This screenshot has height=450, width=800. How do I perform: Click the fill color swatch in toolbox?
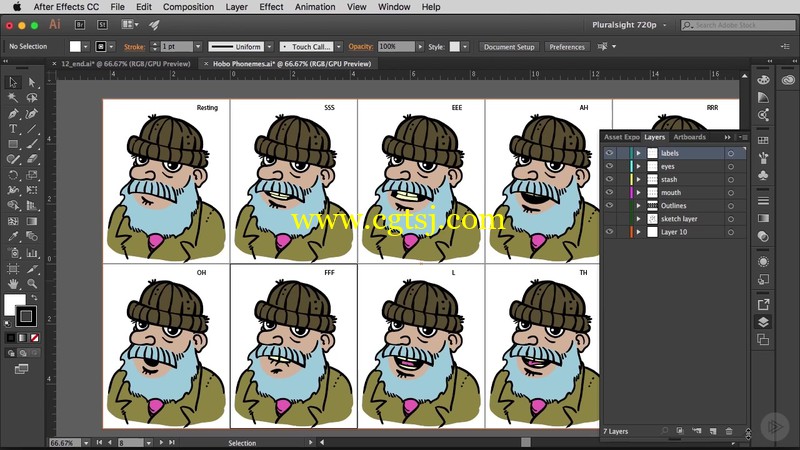pyautogui.click(x=14, y=305)
